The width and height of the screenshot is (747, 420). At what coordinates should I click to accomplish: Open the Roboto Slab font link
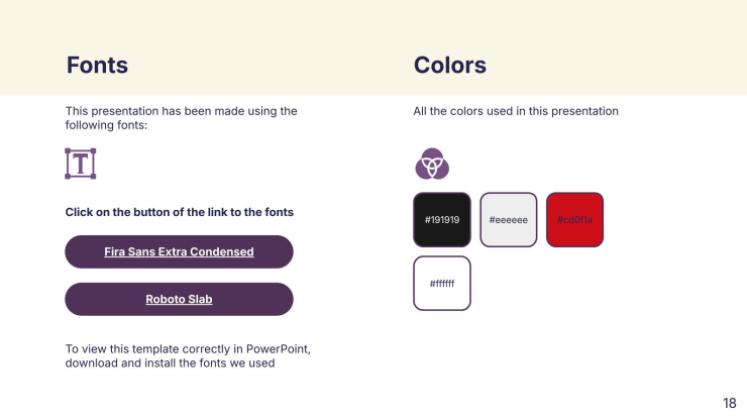(x=179, y=299)
